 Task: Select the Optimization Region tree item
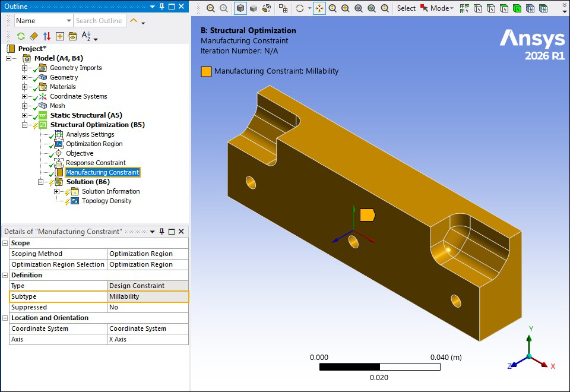pos(94,144)
